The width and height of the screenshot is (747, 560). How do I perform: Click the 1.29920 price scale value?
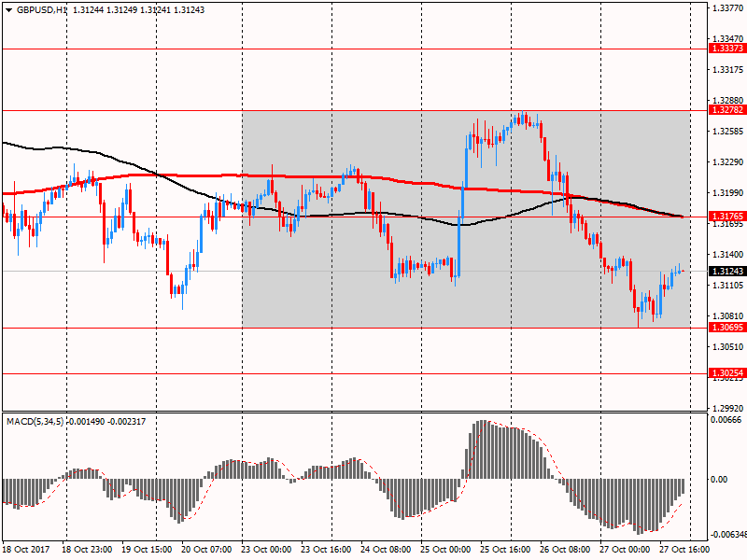click(x=728, y=408)
